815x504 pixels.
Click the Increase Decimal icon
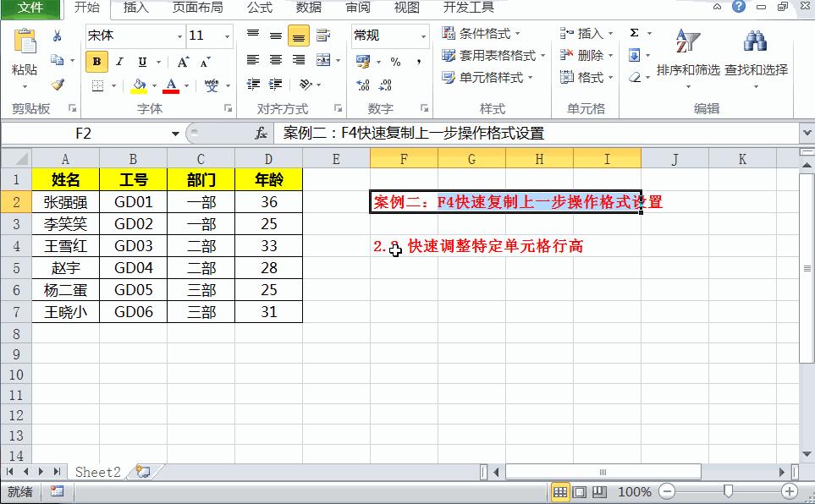(363, 85)
